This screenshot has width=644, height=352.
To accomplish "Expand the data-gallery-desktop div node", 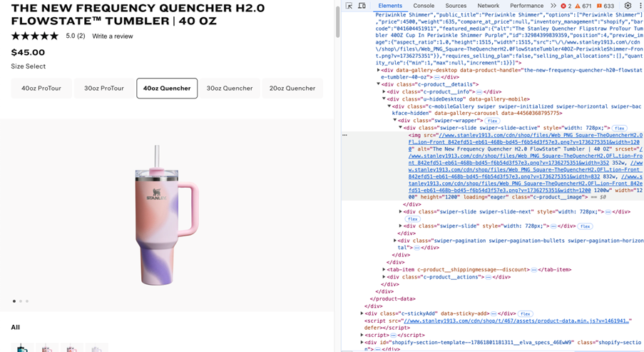I will [378, 70].
